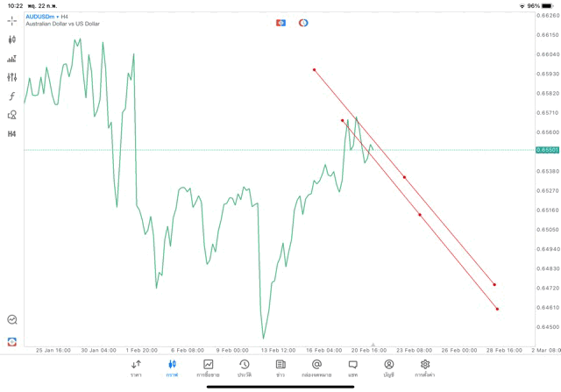
Task: Expand the H4 timeframe selector
Action: (12, 134)
